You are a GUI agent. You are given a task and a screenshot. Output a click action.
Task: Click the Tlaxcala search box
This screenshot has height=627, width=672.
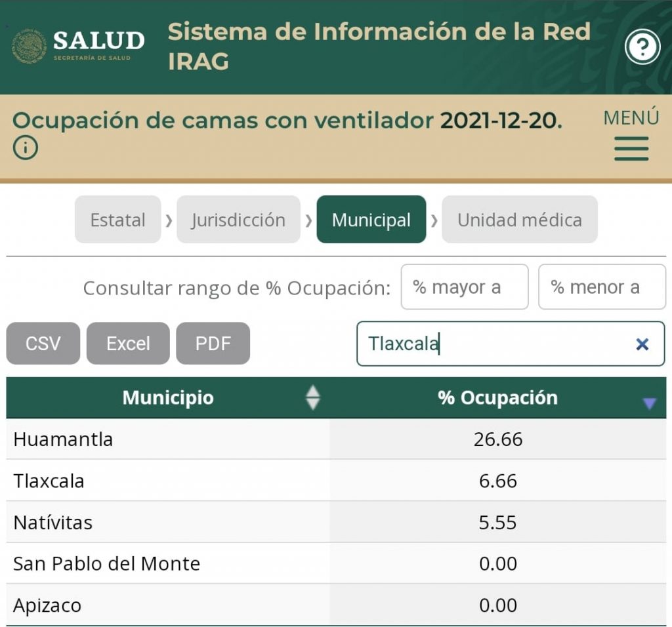492,344
